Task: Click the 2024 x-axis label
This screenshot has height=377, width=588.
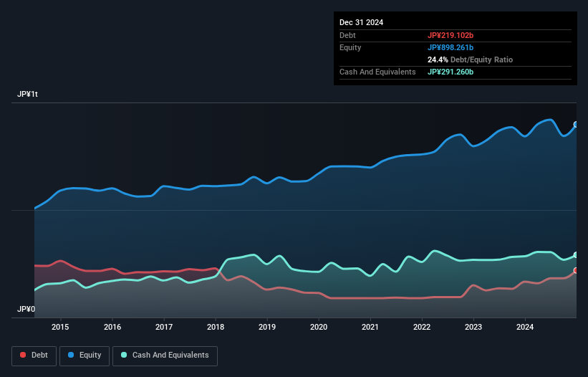Action: [525, 327]
